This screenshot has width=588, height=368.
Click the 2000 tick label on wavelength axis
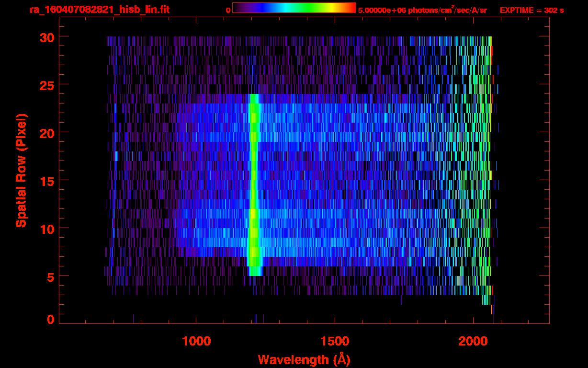473,341
